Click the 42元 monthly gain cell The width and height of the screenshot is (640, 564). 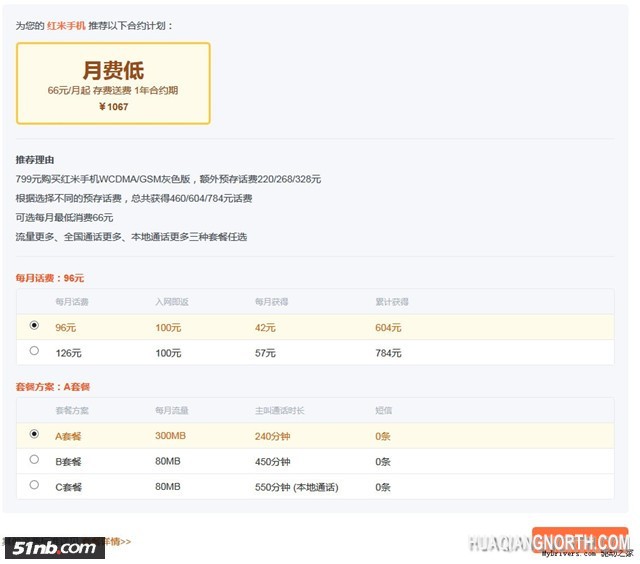pyautogui.click(x=265, y=328)
